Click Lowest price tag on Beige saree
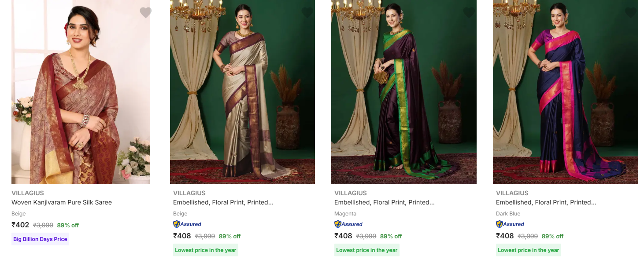Image resolution: width=644 pixels, height=259 pixels. click(x=206, y=250)
